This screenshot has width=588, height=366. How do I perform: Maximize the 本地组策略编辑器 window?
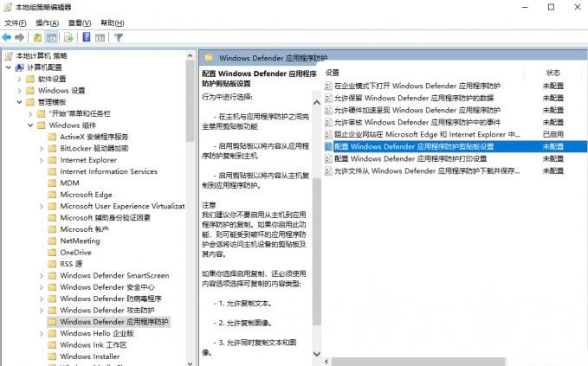coord(551,7)
